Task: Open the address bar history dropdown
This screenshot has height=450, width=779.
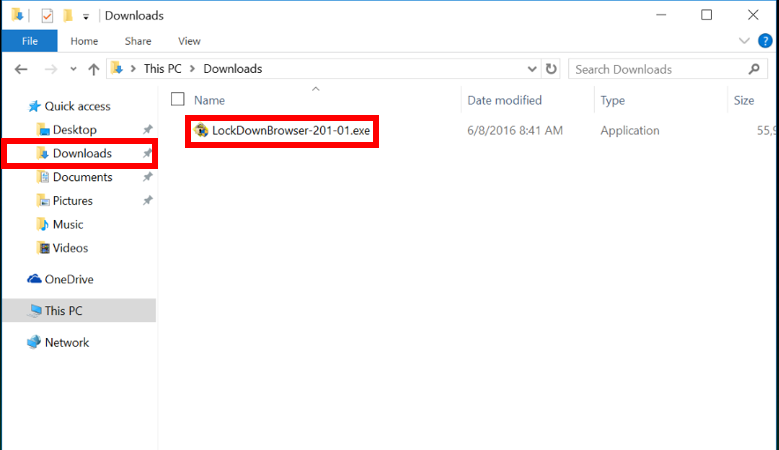Action: tap(532, 69)
